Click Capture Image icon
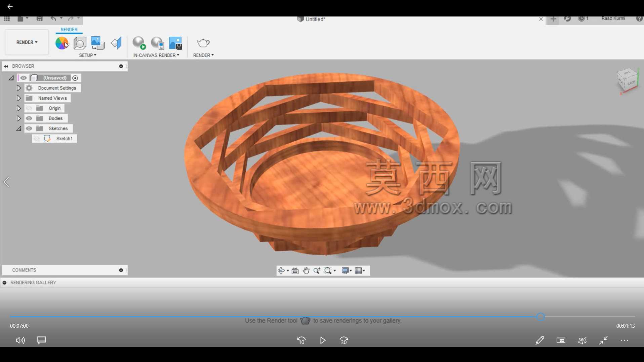This screenshot has width=644, height=362. [175, 43]
